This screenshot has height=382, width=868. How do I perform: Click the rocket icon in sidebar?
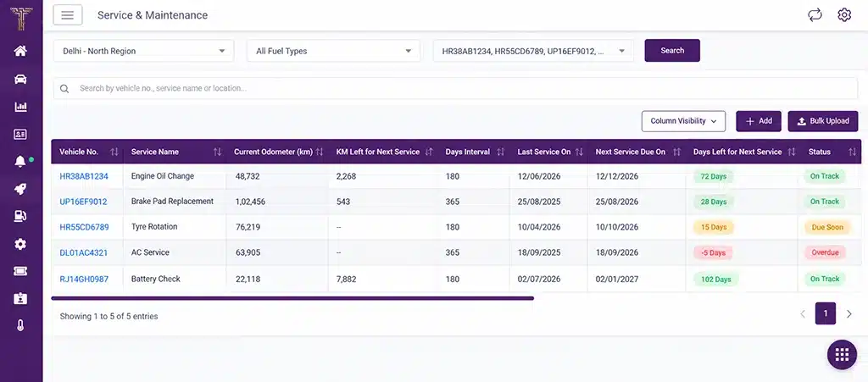tap(20, 189)
